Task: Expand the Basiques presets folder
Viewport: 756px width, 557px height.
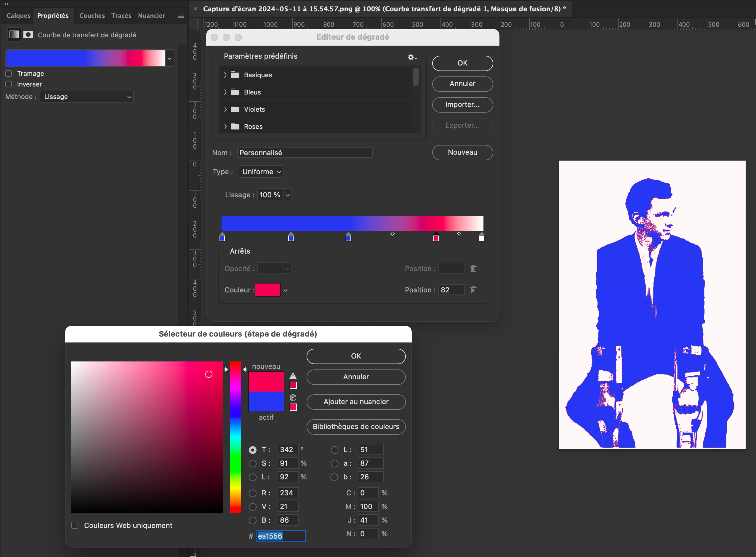Action: (225, 75)
